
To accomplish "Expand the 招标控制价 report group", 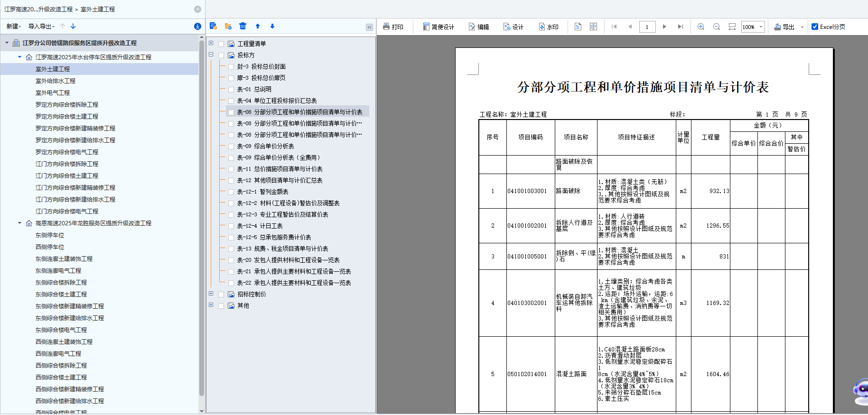I will [x=211, y=294].
